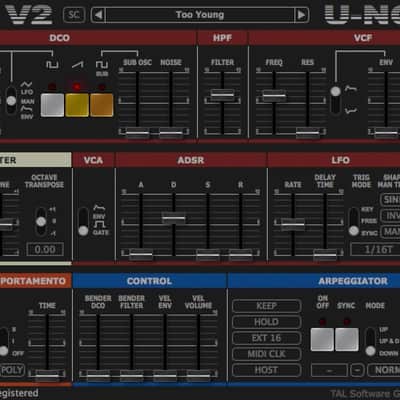Click the small minus button in arpeggiator
Screen dimensions: 400x400
[357, 370]
